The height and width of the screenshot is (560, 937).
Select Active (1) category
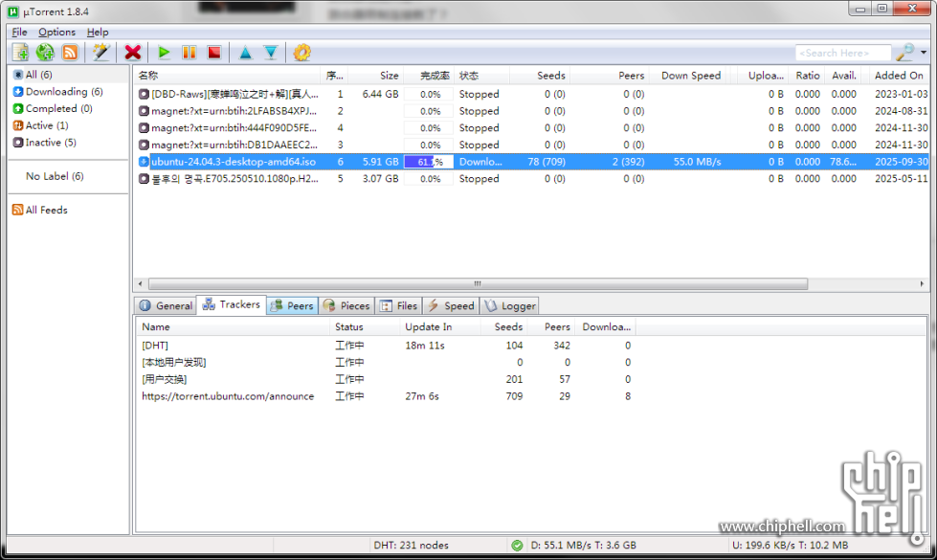pos(40,125)
